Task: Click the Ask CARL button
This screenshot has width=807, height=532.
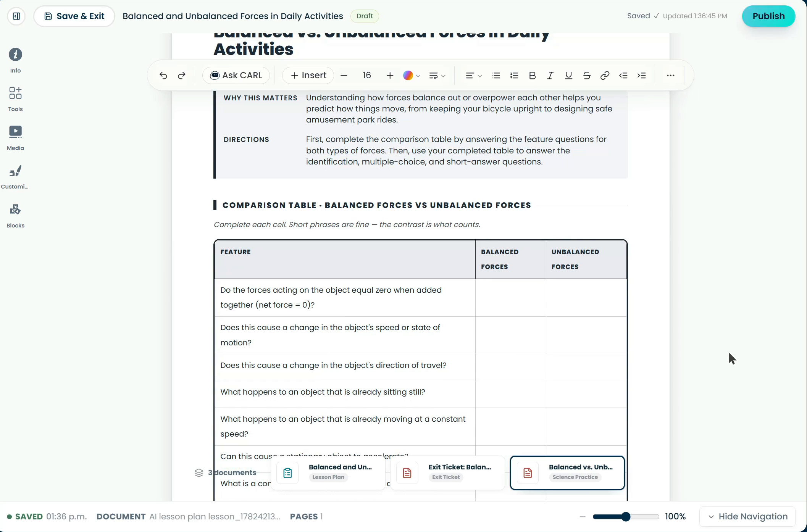Action: [x=236, y=75]
